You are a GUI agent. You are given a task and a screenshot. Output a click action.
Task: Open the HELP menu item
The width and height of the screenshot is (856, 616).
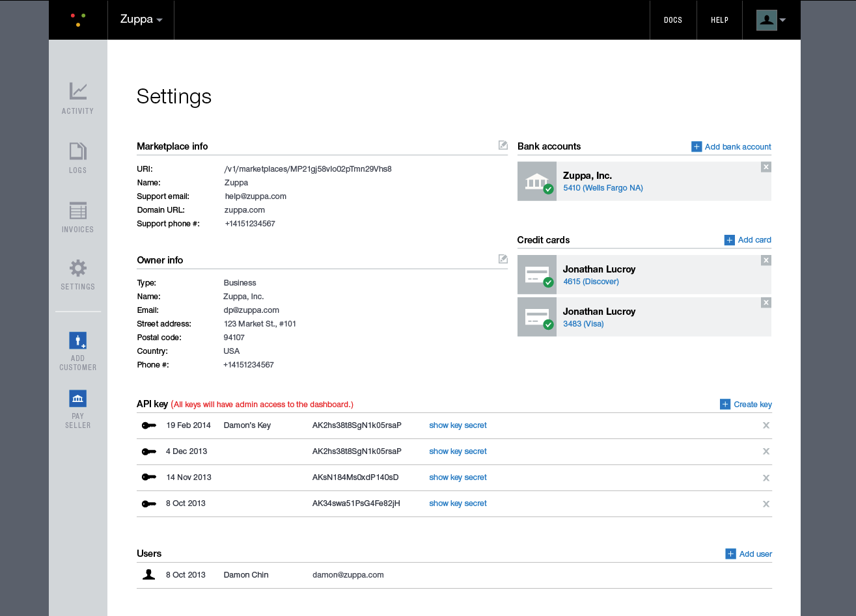tap(719, 20)
